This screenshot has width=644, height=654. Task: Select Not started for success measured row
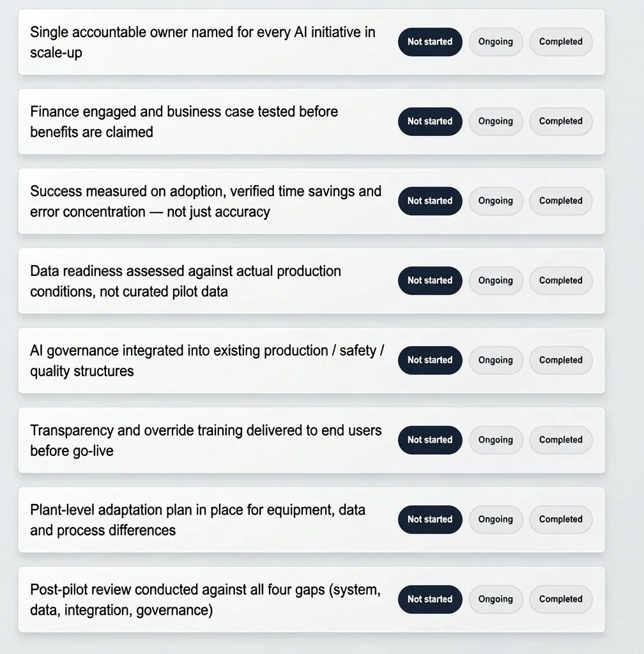pyautogui.click(x=430, y=201)
